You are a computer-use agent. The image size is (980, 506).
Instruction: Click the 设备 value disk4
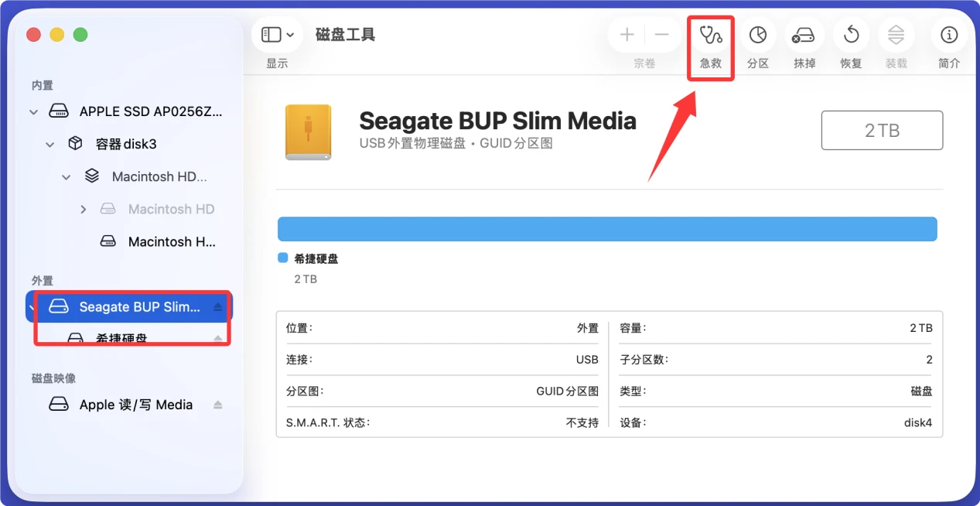tap(918, 423)
